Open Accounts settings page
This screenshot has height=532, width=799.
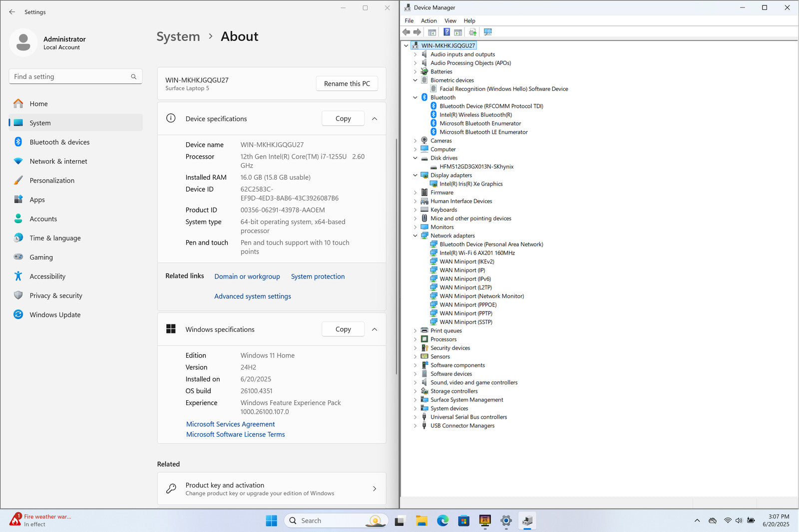coord(76,219)
